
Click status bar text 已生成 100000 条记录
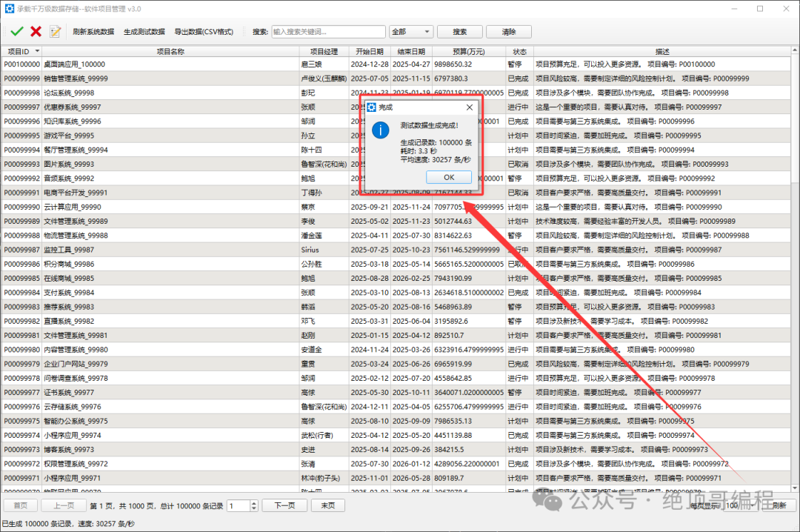click(38, 524)
